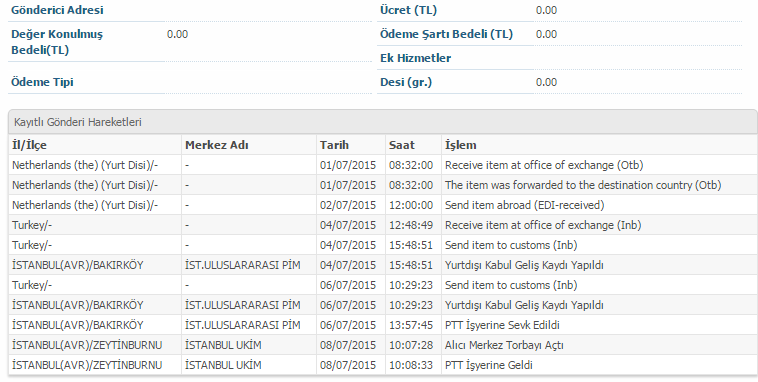Screen dimensions: 758x382
Task: Click the Receive item at office of exchange (Otb) entry
Action: [x=544, y=165]
